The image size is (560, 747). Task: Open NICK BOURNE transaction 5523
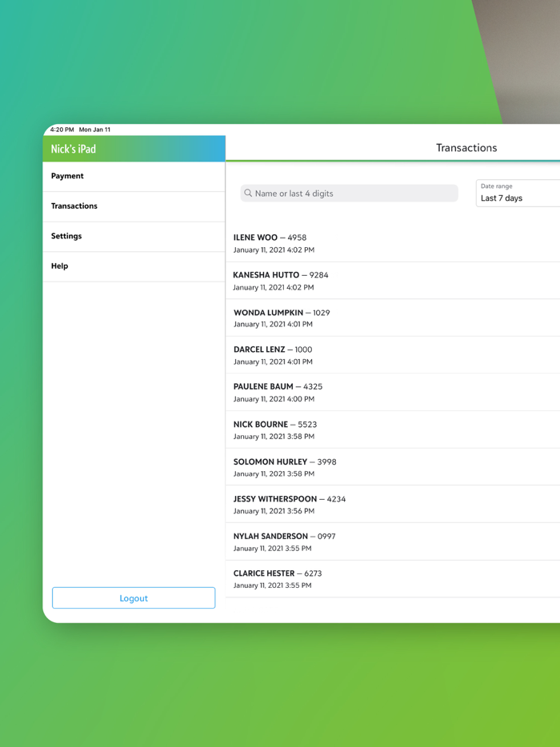click(393, 429)
